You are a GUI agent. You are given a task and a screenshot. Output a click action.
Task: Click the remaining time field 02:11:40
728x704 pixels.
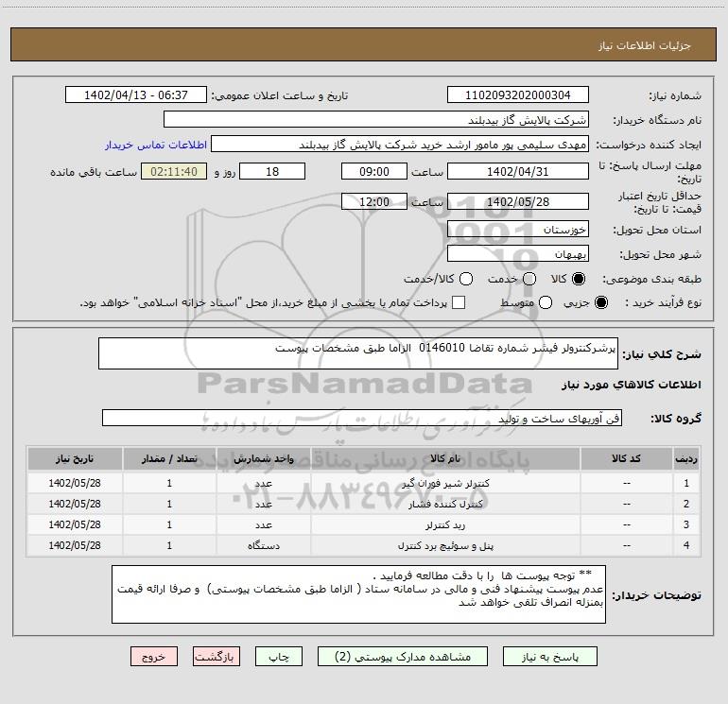(174, 171)
